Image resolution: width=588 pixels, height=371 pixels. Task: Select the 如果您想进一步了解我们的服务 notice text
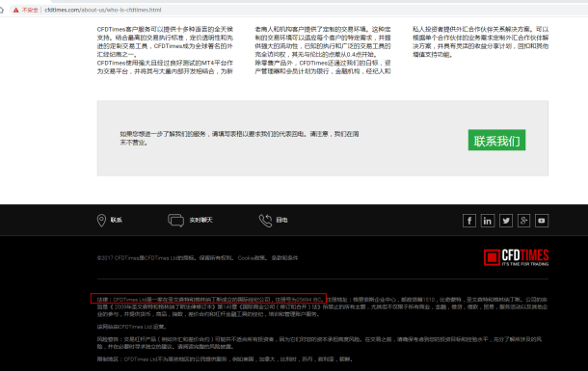[x=240, y=138]
